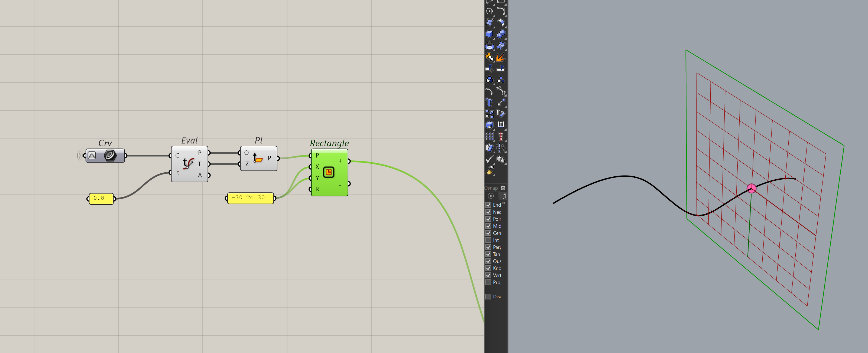
Task: Click the Boolean union spheres icon
Action: [x=501, y=34]
